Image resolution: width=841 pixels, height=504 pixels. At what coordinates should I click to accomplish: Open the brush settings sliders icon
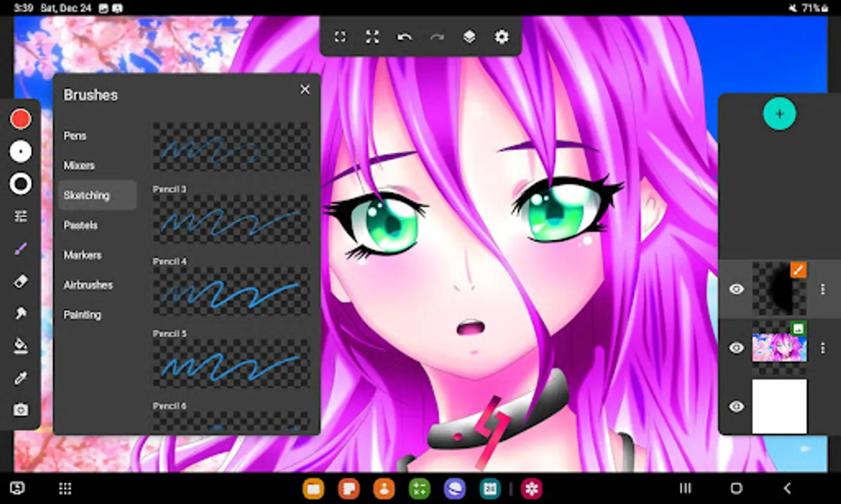21,216
